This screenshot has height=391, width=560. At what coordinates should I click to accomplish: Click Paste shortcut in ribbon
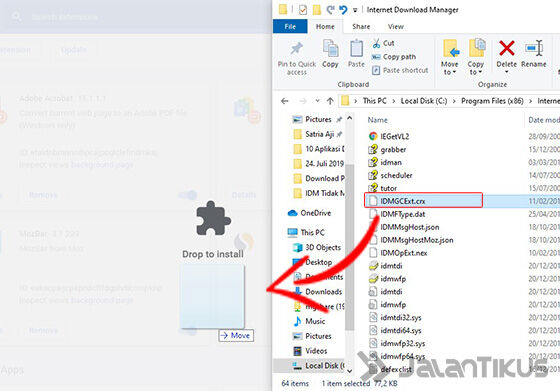(400, 70)
